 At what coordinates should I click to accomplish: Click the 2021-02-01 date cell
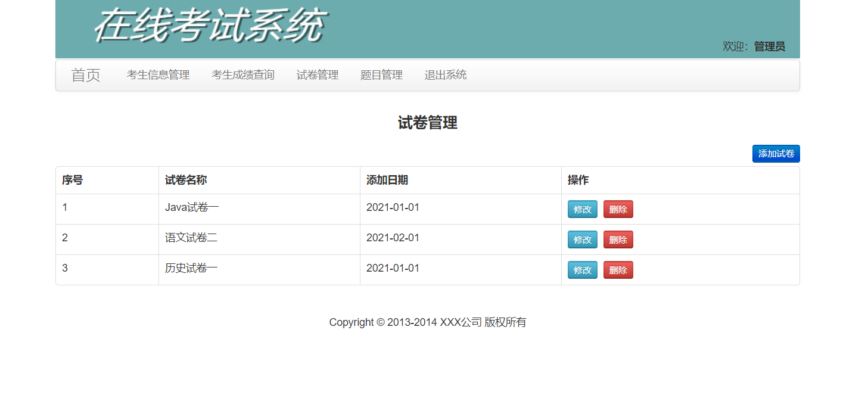click(461, 239)
